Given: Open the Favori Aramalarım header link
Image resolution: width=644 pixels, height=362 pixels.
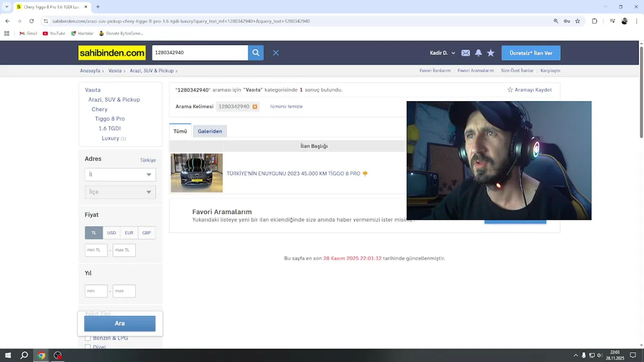Looking at the screenshot, I should pos(475,70).
